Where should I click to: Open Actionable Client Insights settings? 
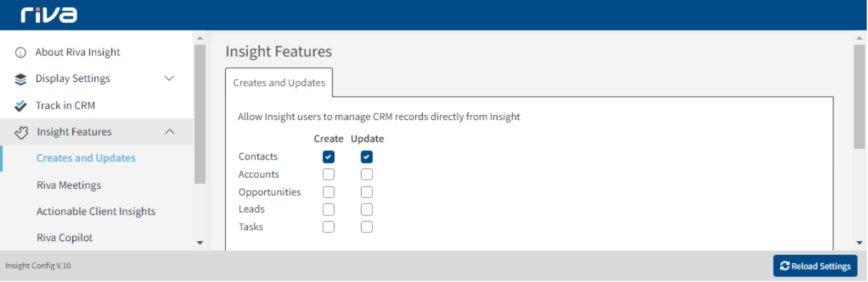[96, 212]
